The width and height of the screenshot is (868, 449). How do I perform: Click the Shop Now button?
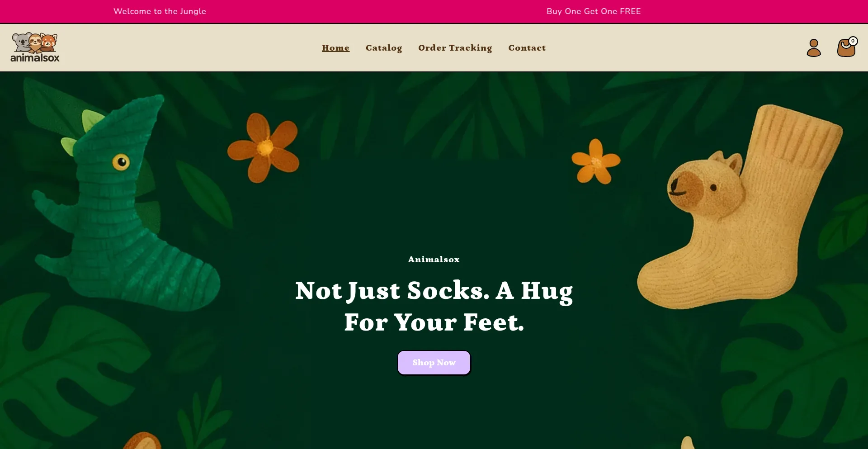click(434, 363)
